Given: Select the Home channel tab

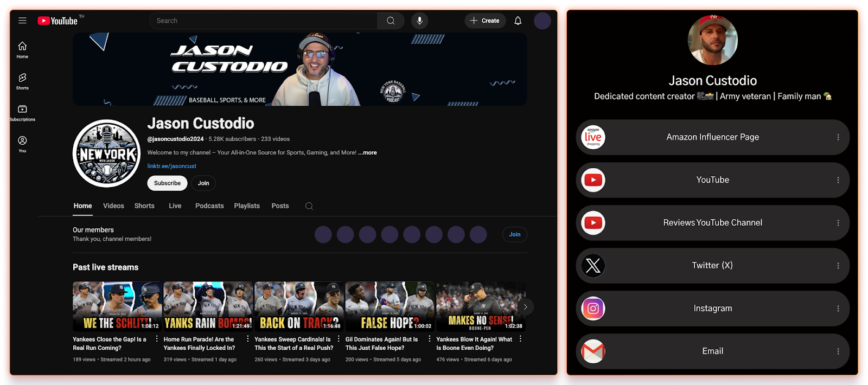Looking at the screenshot, I should click(x=82, y=206).
